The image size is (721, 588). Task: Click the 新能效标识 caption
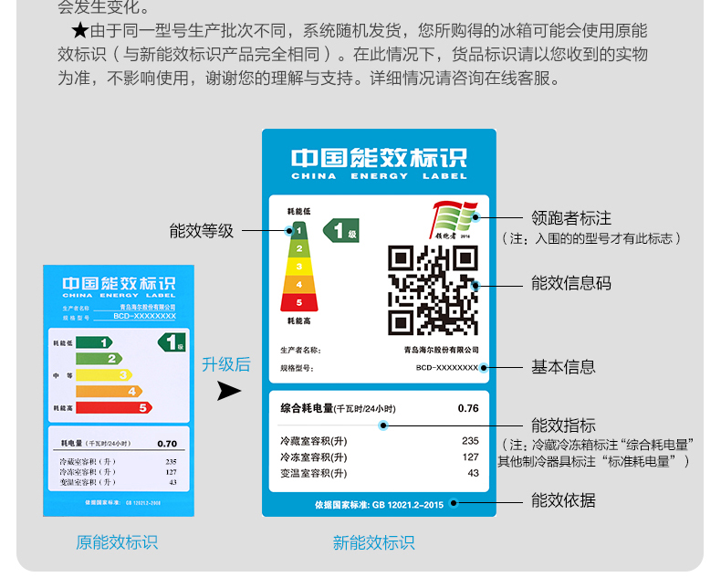(x=373, y=543)
